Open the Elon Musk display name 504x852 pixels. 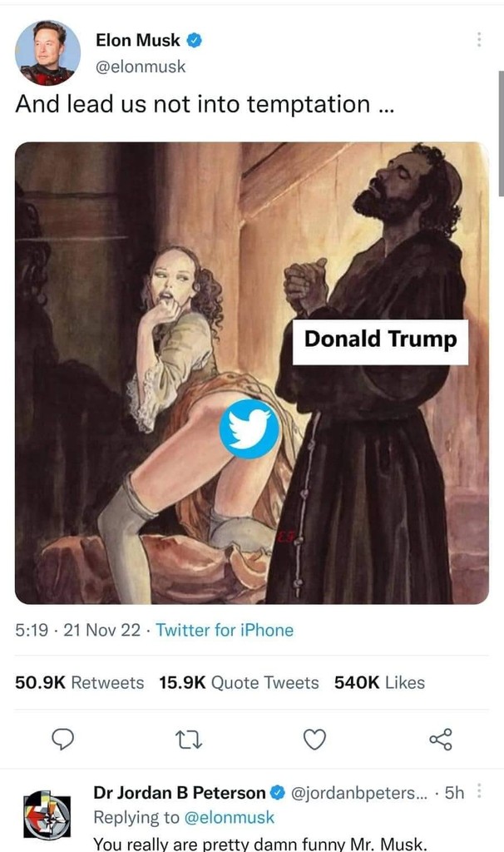(138, 40)
